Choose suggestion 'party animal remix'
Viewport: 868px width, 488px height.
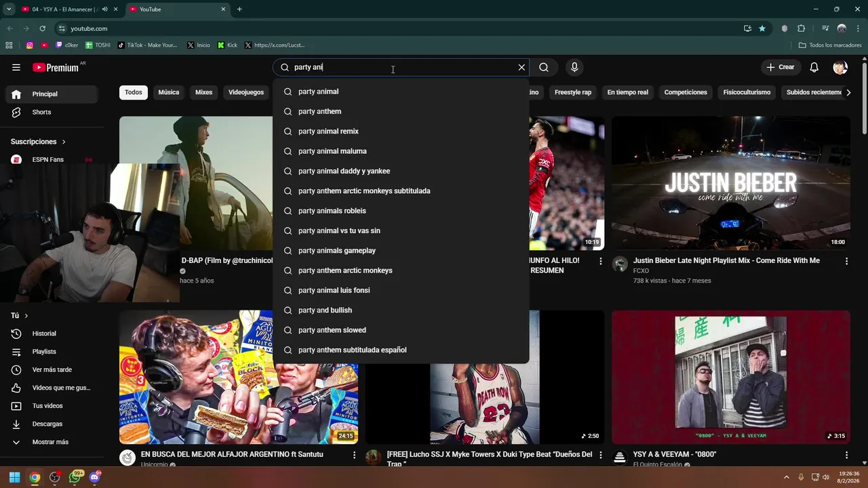point(401,131)
